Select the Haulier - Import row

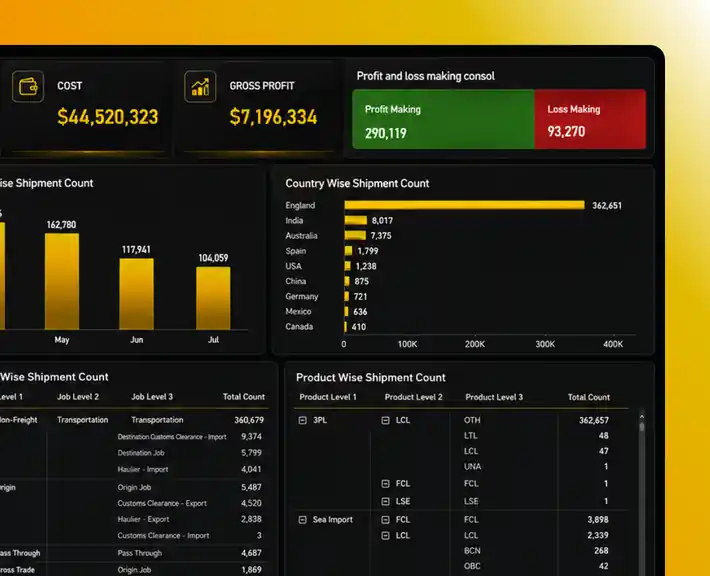[143, 469]
